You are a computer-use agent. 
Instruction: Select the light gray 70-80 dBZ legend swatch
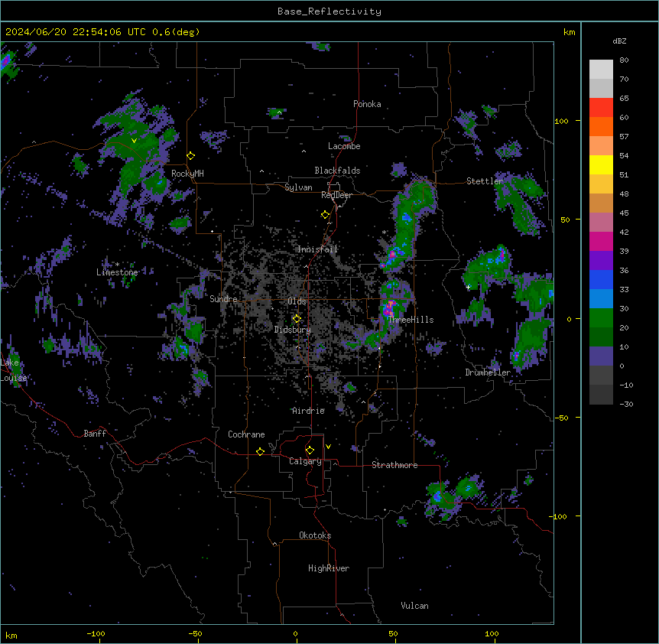[x=601, y=70]
